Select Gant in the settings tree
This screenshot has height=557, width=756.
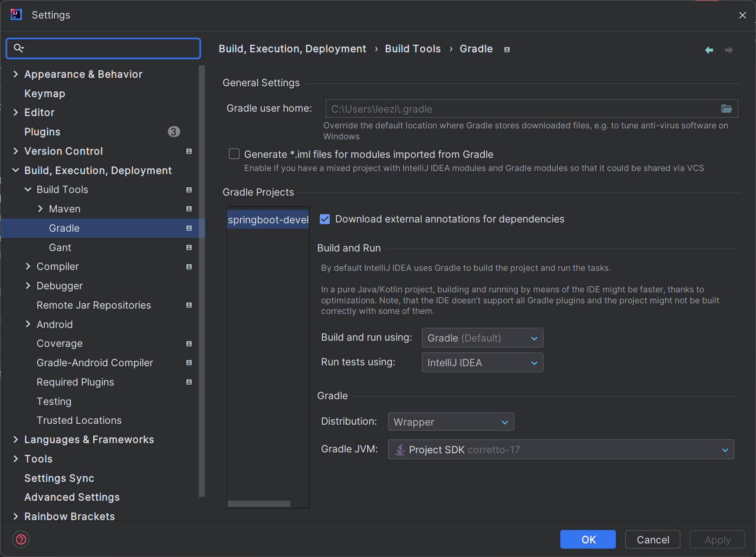click(60, 248)
